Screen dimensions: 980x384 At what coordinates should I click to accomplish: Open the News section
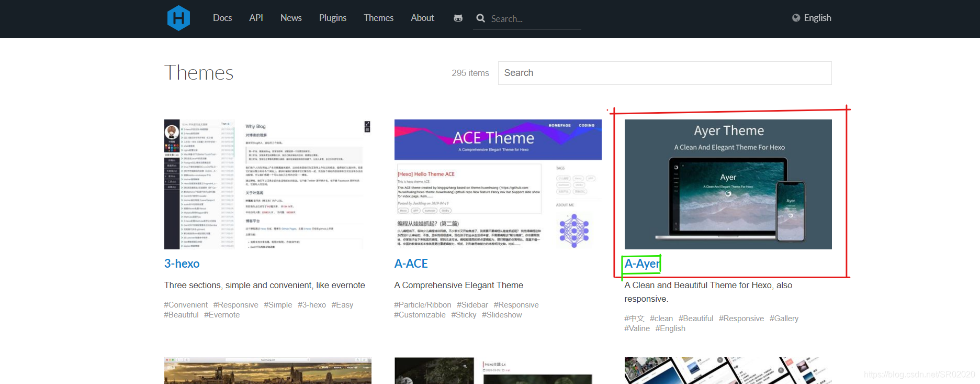tap(291, 18)
